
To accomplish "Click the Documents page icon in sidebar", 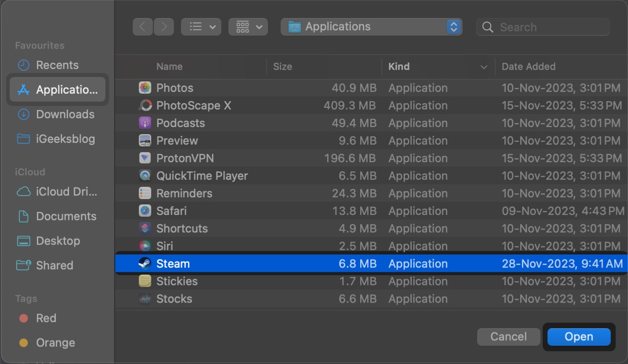I will click(x=23, y=216).
